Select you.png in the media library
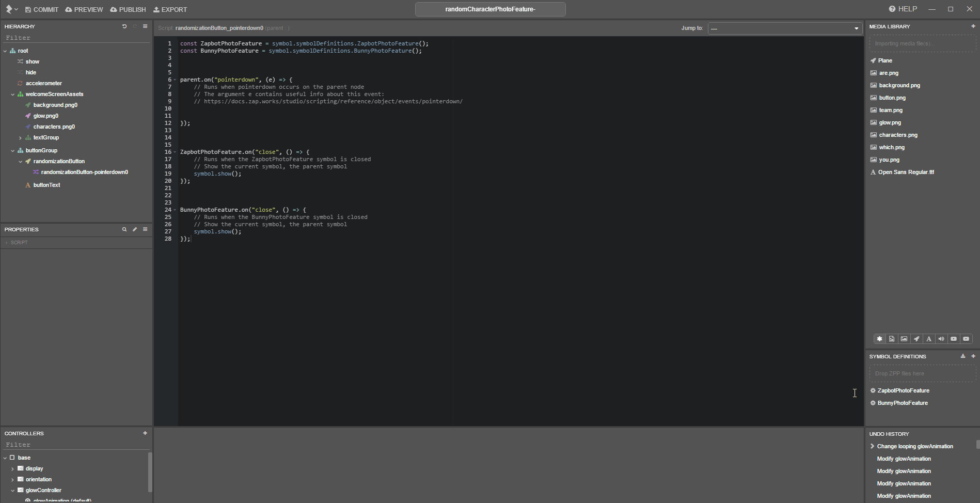The height and width of the screenshot is (503, 980). (x=889, y=160)
